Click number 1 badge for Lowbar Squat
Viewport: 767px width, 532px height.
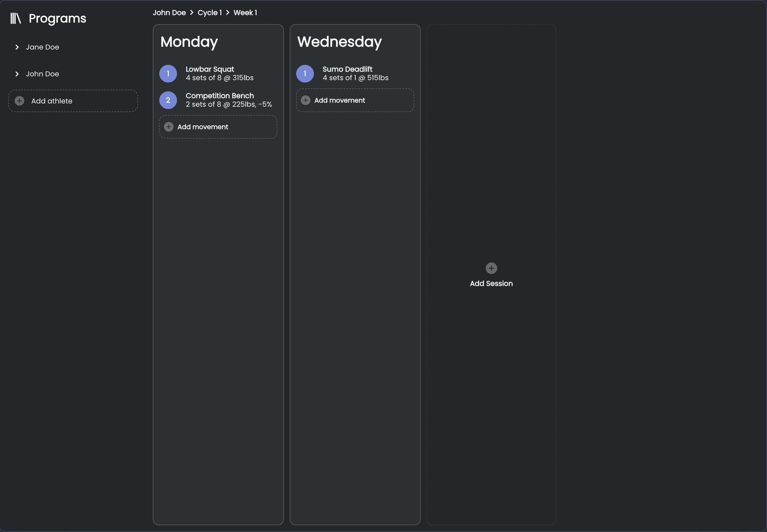tap(168, 74)
